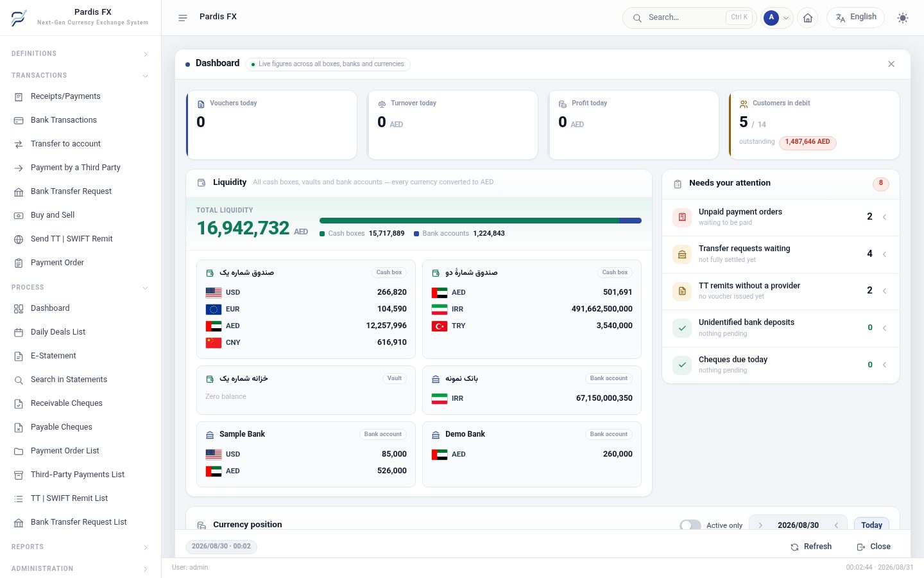Expand Unidentified bank deposits chevron
The height and width of the screenshot is (578, 924).
coord(885,328)
